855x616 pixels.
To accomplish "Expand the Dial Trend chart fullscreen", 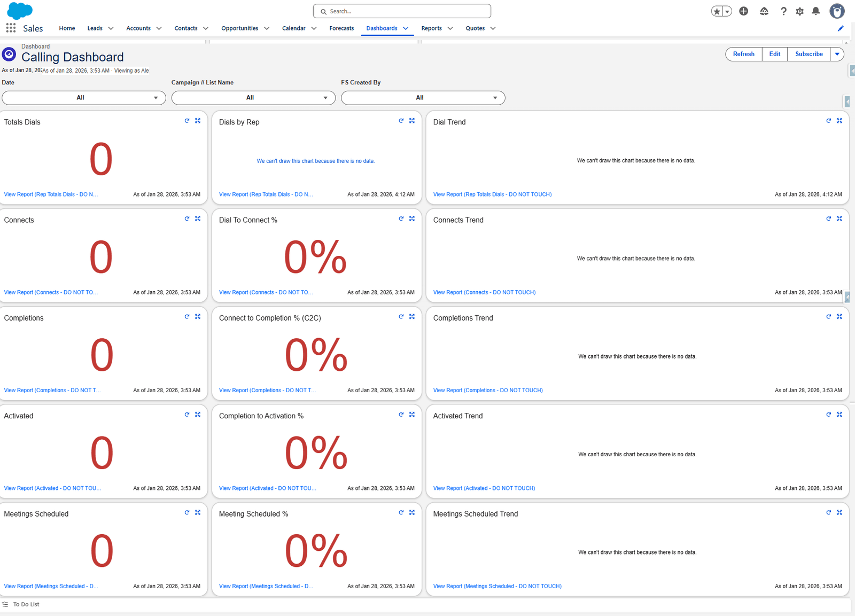I will [x=840, y=121].
